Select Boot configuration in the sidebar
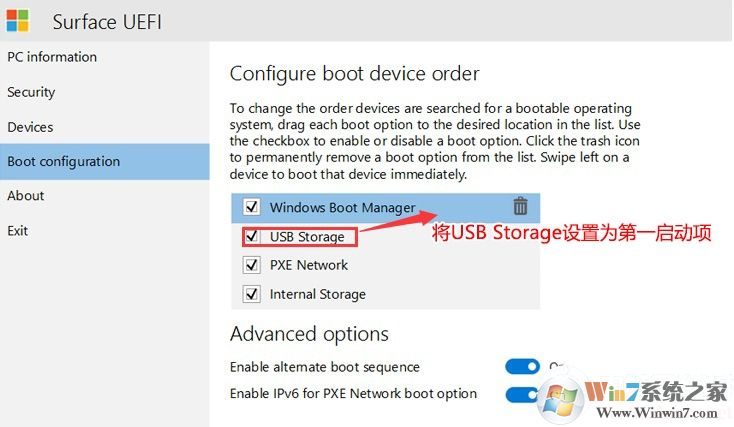The width and height of the screenshot is (734, 427). 63,161
